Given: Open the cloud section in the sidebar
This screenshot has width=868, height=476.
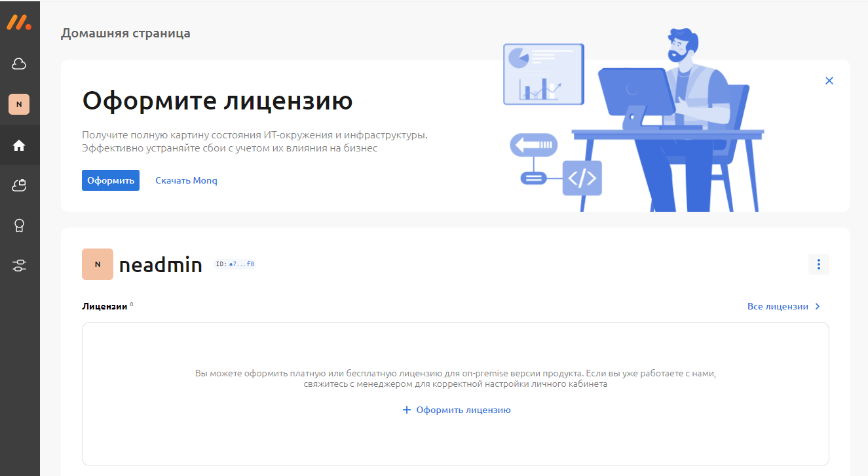Looking at the screenshot, I should [19, 64].
